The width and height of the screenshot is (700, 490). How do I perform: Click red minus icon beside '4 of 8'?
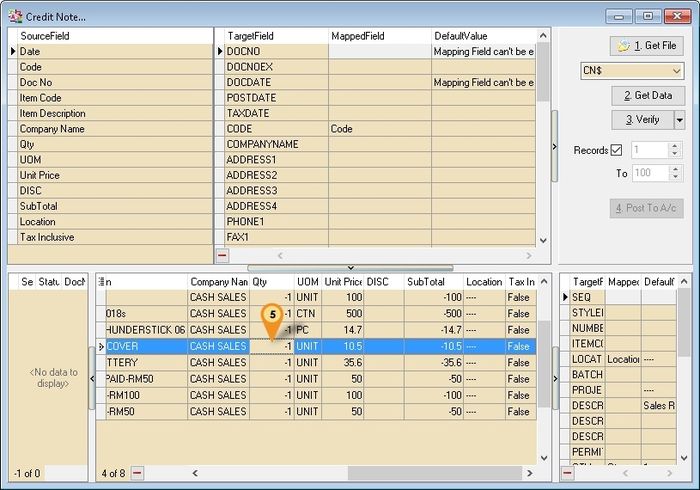pos(137,473)
